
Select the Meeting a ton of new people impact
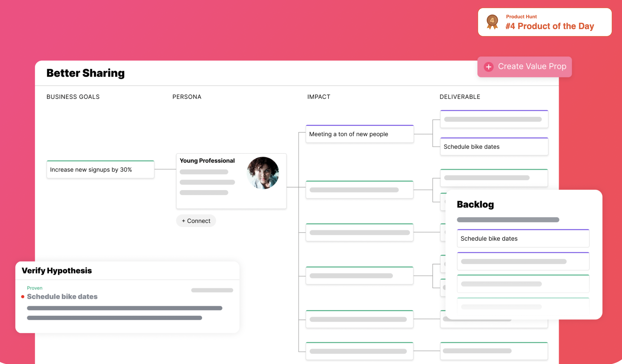click(x=359, y=134)
